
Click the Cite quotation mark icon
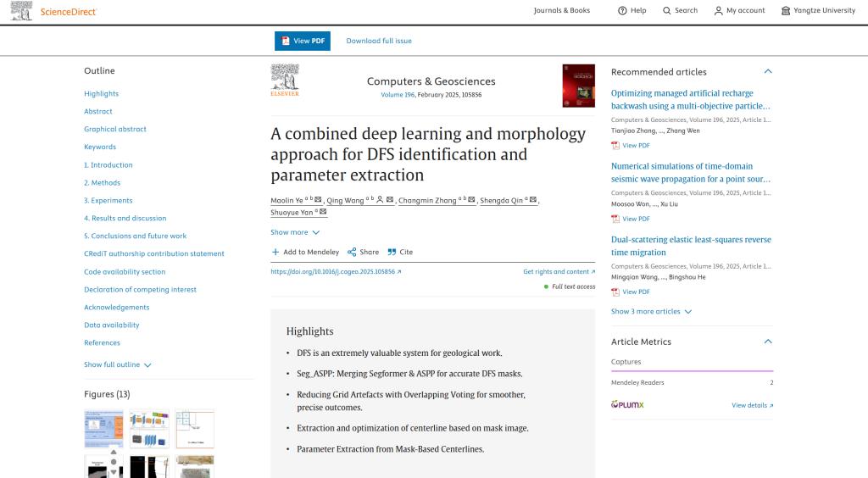click(x=392, y=252)
